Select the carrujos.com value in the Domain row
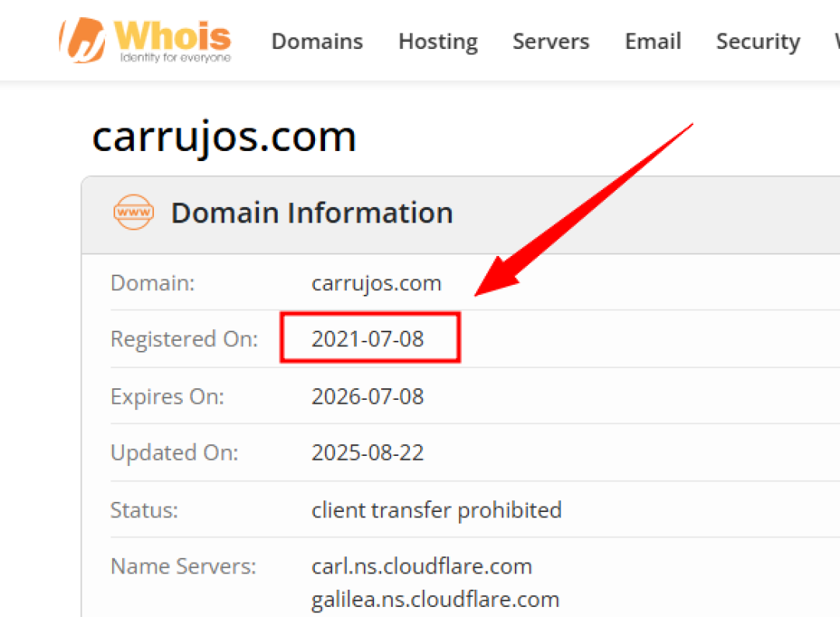840x617 pixels. tap(376, 283)
